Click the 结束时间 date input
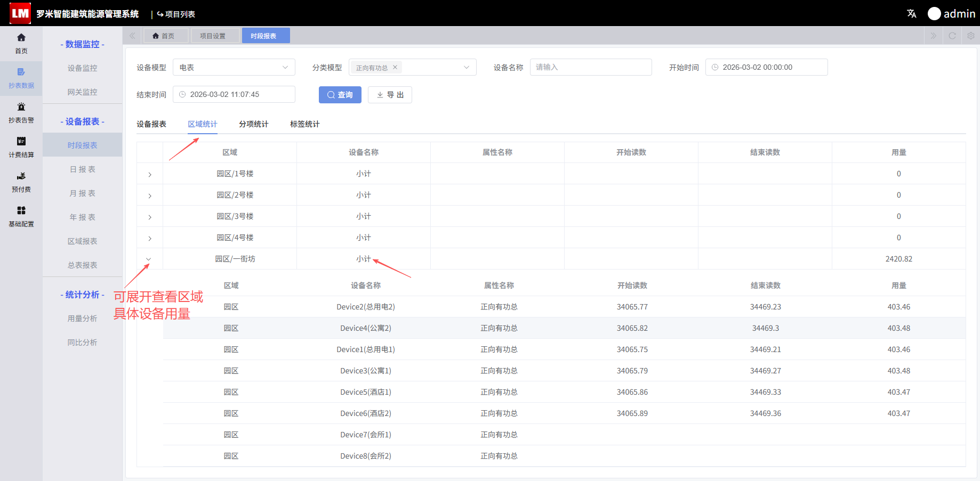This screenshot has height=481, width=980. click(x=234, y=94)
